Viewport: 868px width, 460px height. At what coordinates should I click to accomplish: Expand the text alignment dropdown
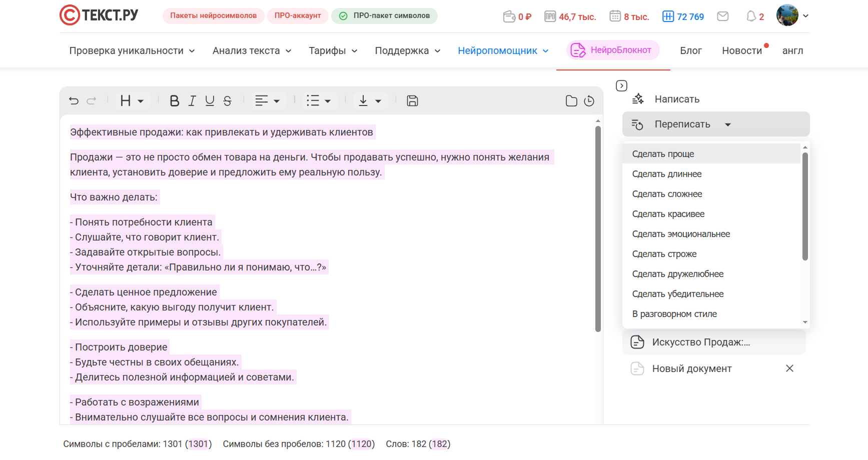(x=267, y=101)
